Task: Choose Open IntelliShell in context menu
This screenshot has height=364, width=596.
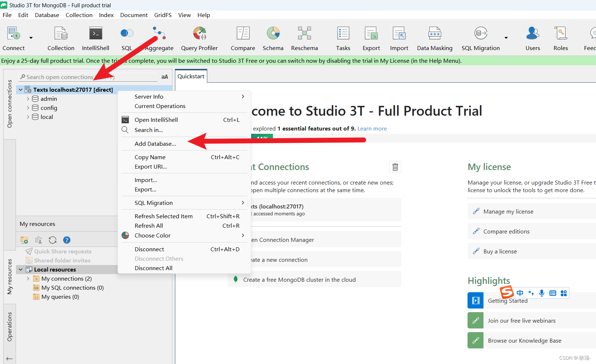Action: click(x=184, y=120)
